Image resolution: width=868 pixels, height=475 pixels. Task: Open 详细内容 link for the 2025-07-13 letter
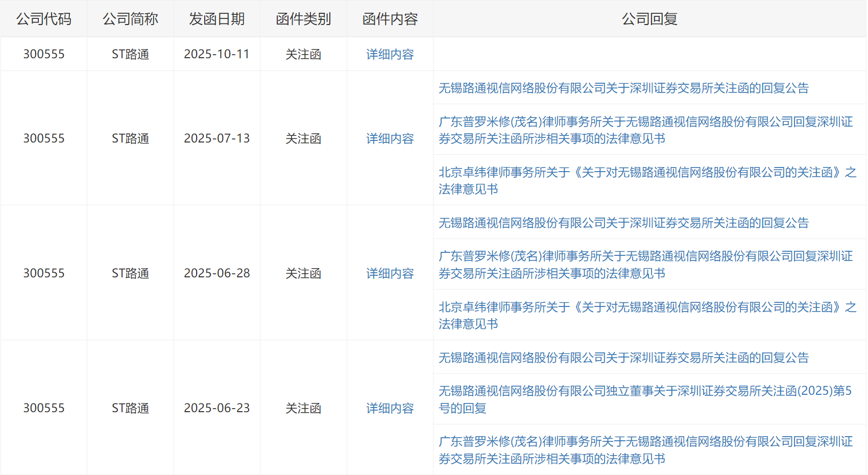[x=390, y=138]
